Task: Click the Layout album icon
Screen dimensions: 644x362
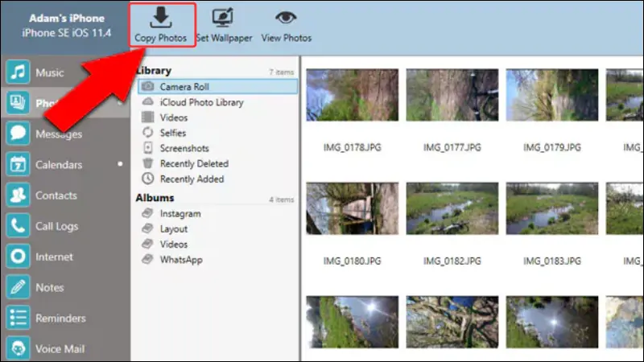Action: click(x=147, y=228)
